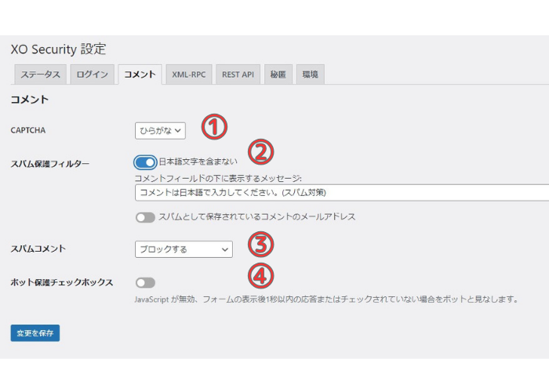The width and height of the screenshot is (549, 392).
Task: Open the 秘匿 tab
Action: tap(278, 74)
